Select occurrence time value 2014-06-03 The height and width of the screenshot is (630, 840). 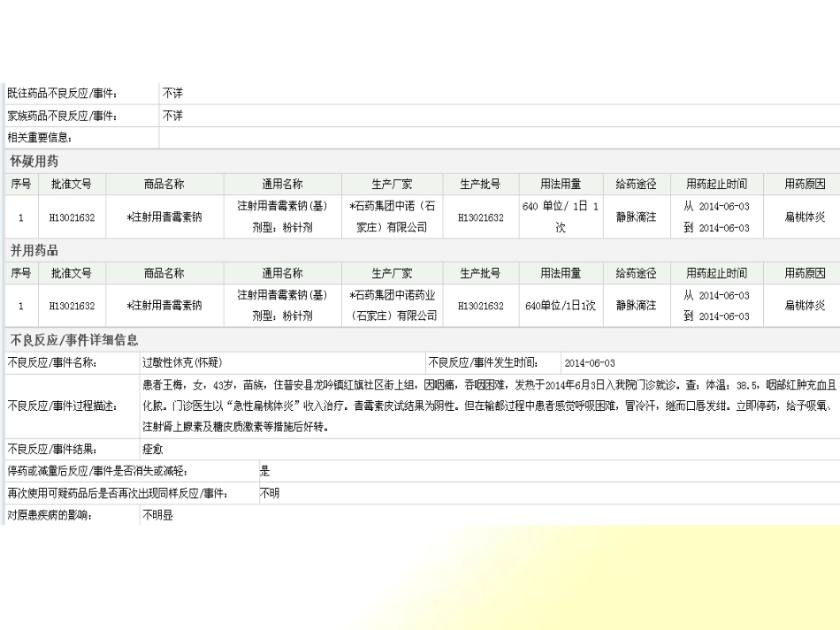pos(590,363)
